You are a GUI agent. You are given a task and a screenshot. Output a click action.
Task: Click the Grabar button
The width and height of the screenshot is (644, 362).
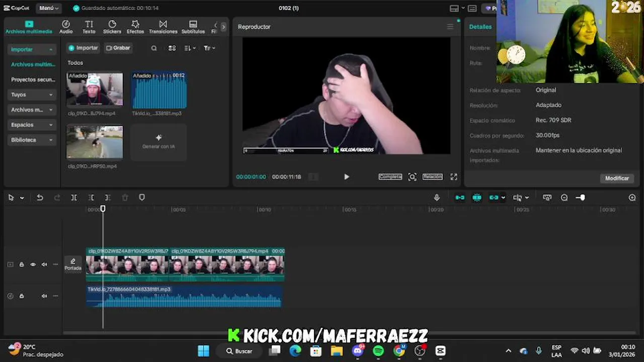click(118, 48)
